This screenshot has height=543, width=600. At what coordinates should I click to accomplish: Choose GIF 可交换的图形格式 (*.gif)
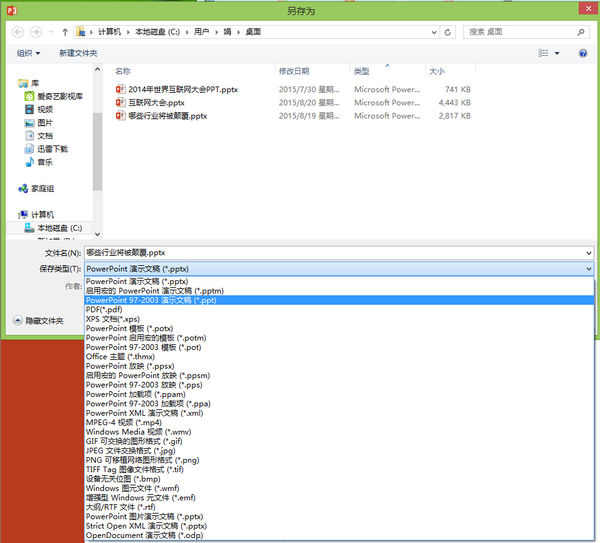click(x=339, y=441)
